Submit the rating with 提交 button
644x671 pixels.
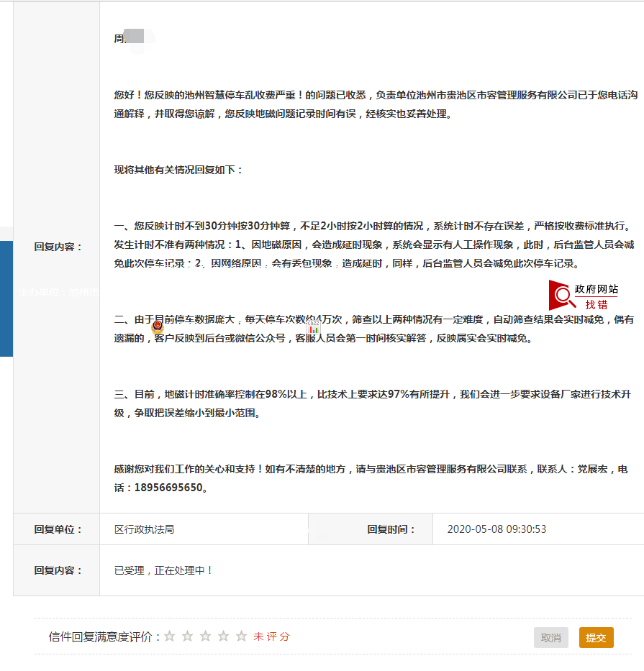point(596,638)
